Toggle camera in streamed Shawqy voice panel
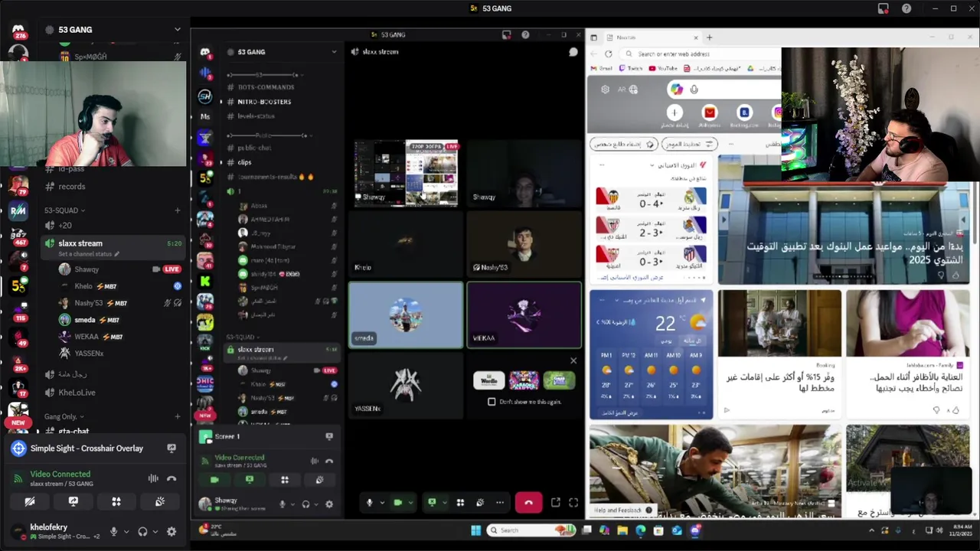The height and width of the screenshot is (551, 980). [214, 480]
